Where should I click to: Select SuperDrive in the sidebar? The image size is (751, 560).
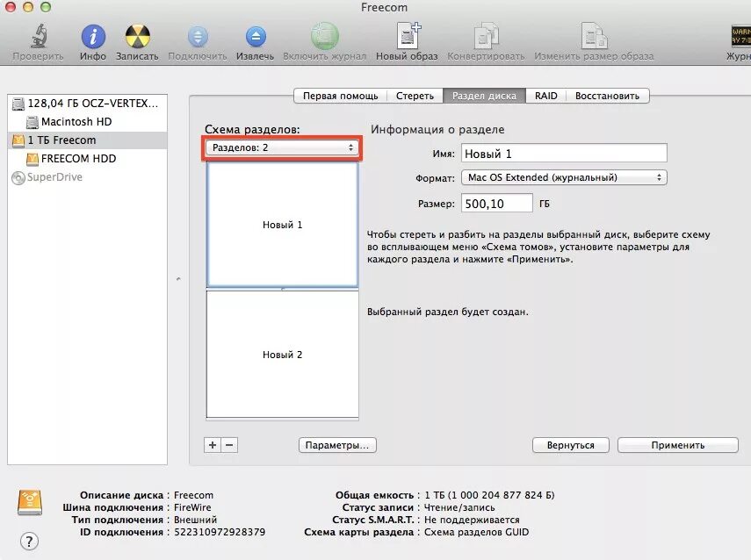(x=87, y=177)
